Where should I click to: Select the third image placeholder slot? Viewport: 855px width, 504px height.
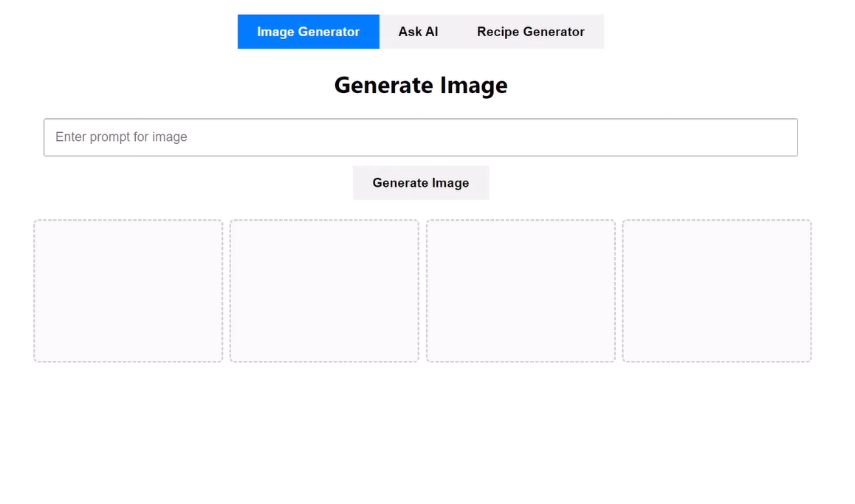point(520,290)
